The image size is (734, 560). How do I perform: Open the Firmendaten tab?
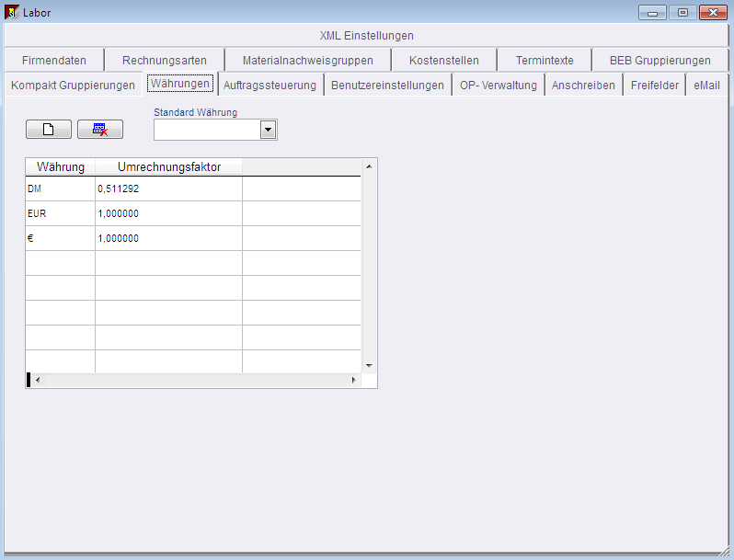[x=54, y=61]
